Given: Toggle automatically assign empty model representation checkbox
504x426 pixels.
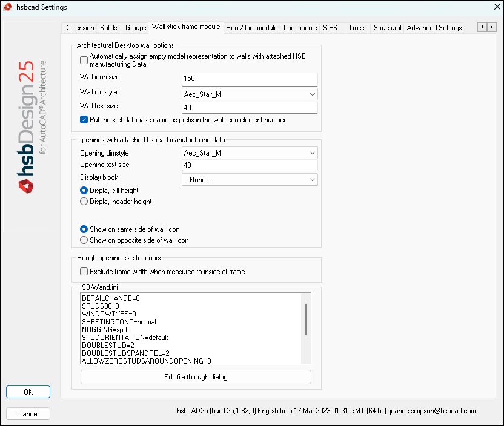Looking at the screenshot, I should [84, 60].
